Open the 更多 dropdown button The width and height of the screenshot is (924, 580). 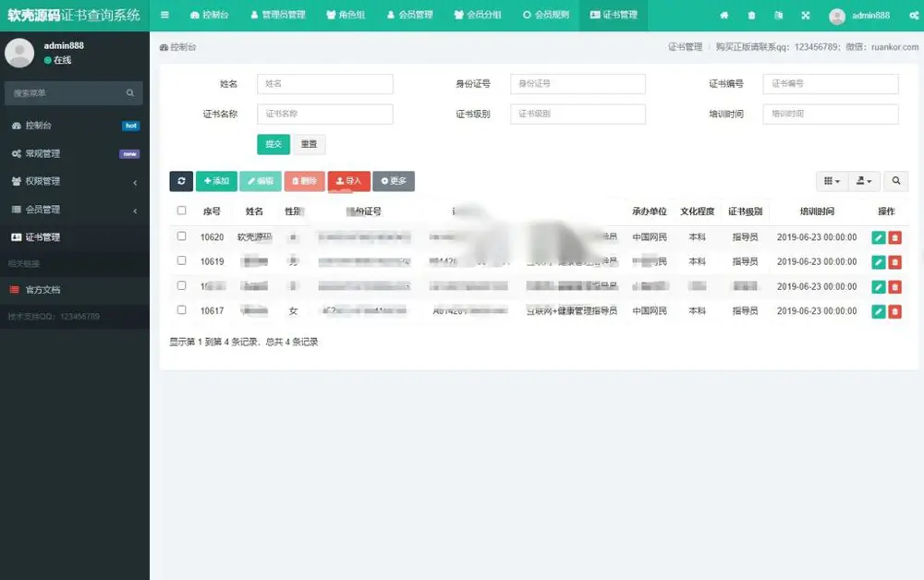[394, 181]
